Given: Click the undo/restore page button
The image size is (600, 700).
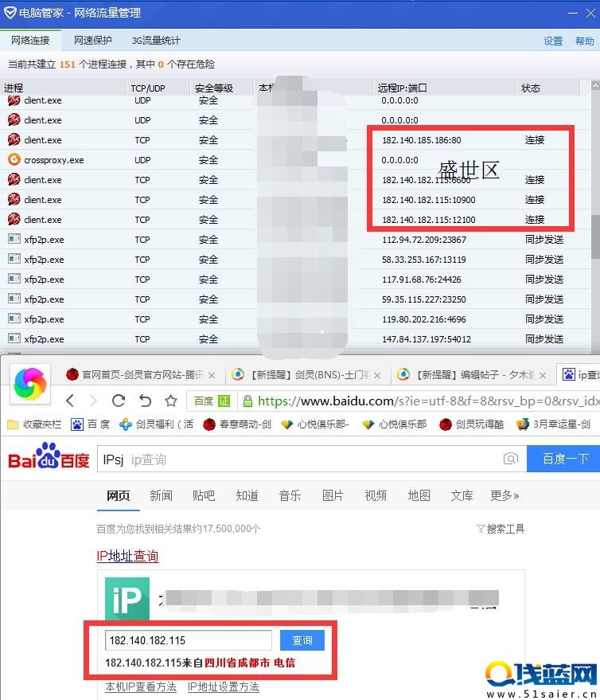Looking at the screenshot, I should tap(145, 401).
